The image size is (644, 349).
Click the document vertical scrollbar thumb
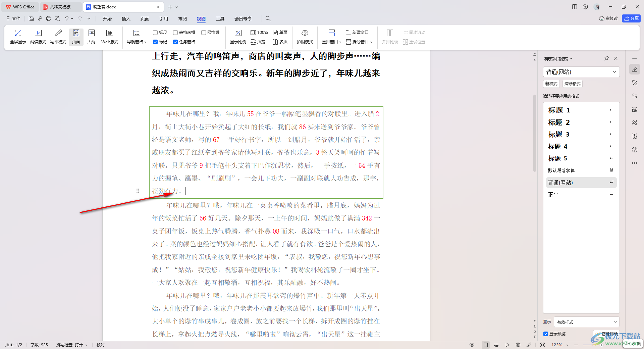[x=535, y=133]
